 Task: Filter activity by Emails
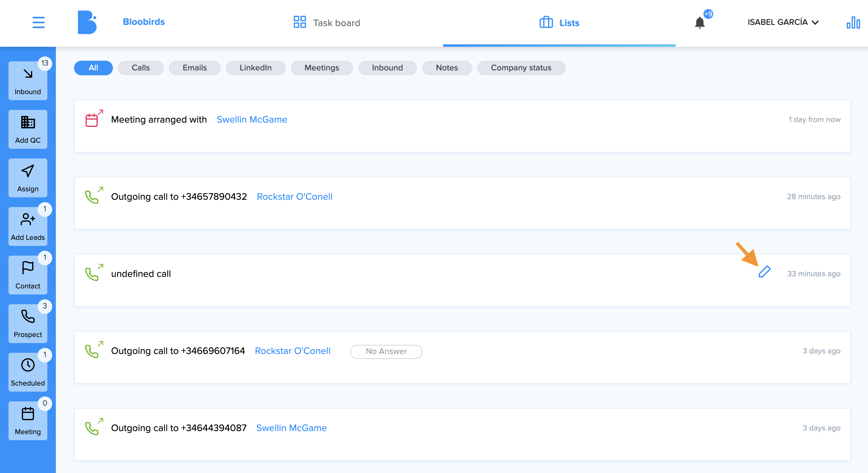[x=195, y=68]
